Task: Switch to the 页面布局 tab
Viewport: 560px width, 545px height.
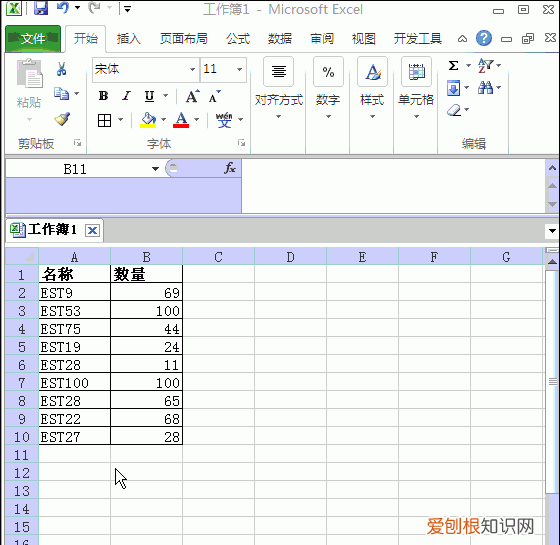Action: click(184, 39)
